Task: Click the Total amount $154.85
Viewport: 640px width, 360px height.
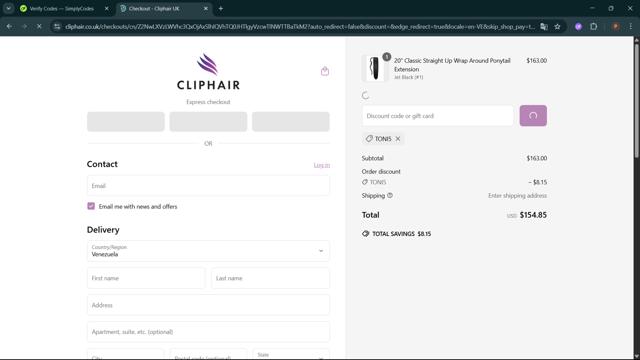Action: 533,215
